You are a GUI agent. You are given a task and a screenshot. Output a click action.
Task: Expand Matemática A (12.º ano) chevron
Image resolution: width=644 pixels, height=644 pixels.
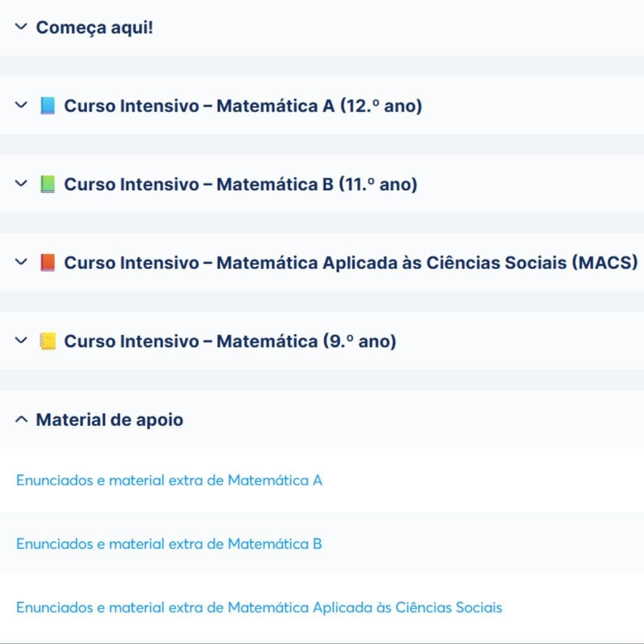[x=21, y=106]
